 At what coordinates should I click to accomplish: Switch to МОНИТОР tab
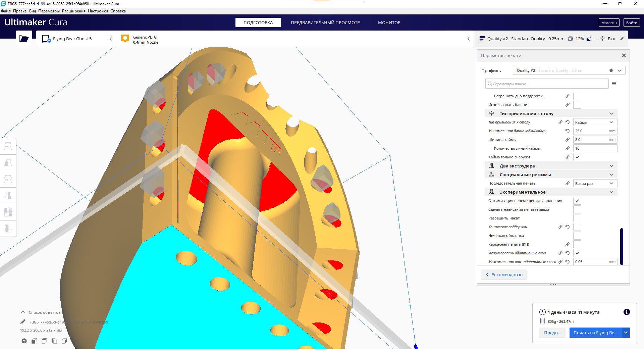tap(389, 22)
